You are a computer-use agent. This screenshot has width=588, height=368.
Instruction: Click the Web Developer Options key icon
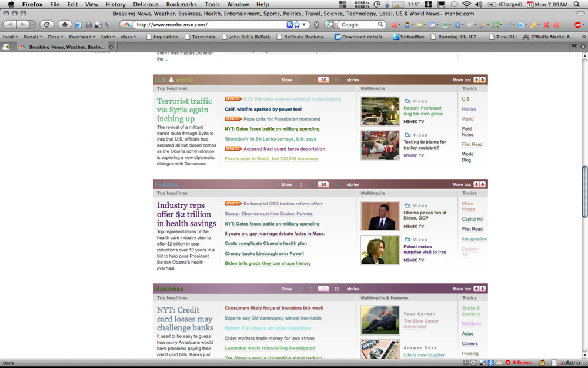pos(533,25)
